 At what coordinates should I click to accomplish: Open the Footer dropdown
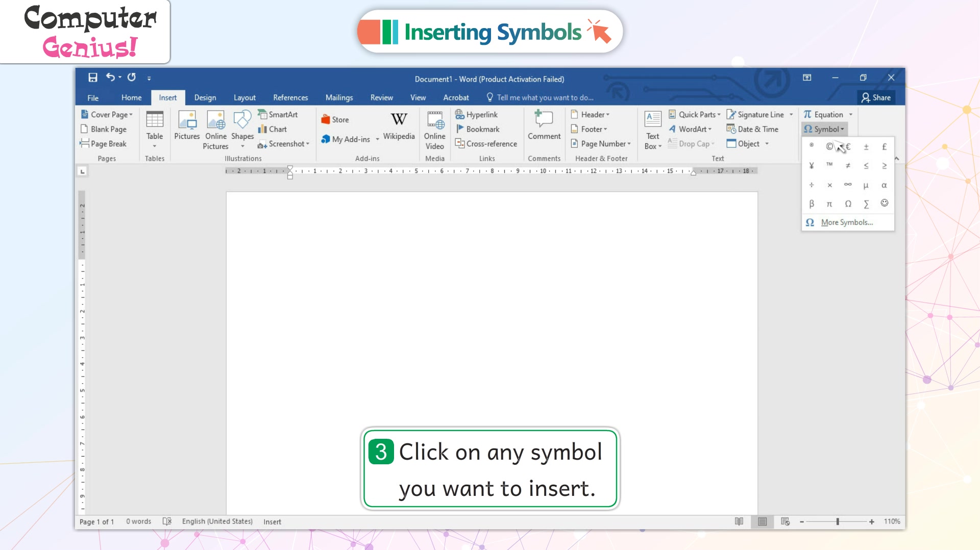pos(589,129)
